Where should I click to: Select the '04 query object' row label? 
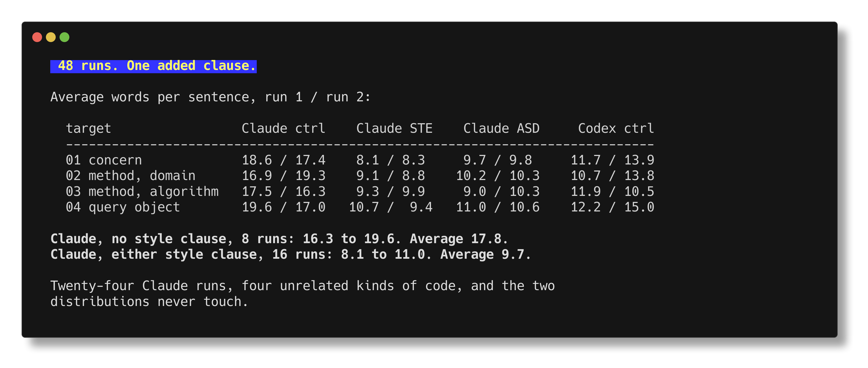123,207
